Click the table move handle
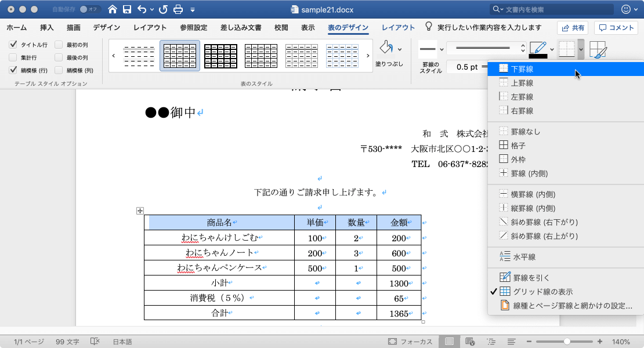The image size is (644, 348). 140,211
